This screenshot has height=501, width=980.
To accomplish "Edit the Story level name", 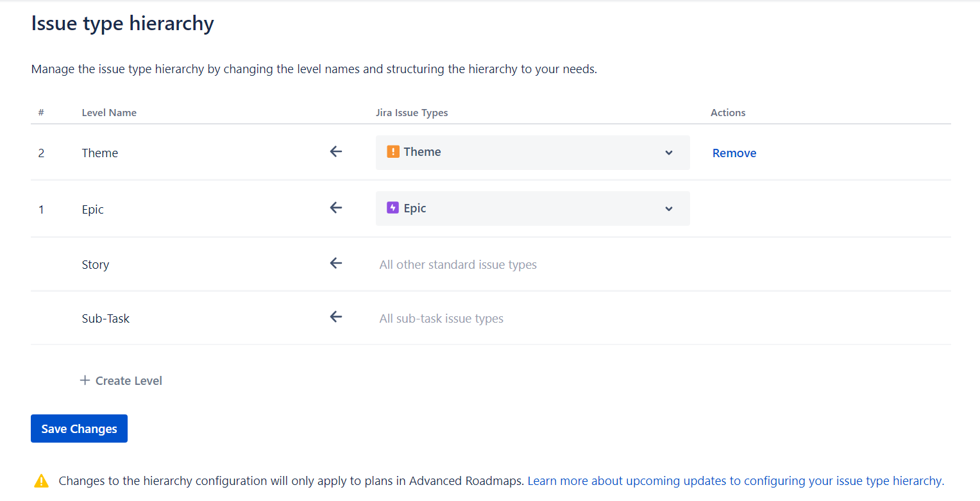I will (96, 264).
